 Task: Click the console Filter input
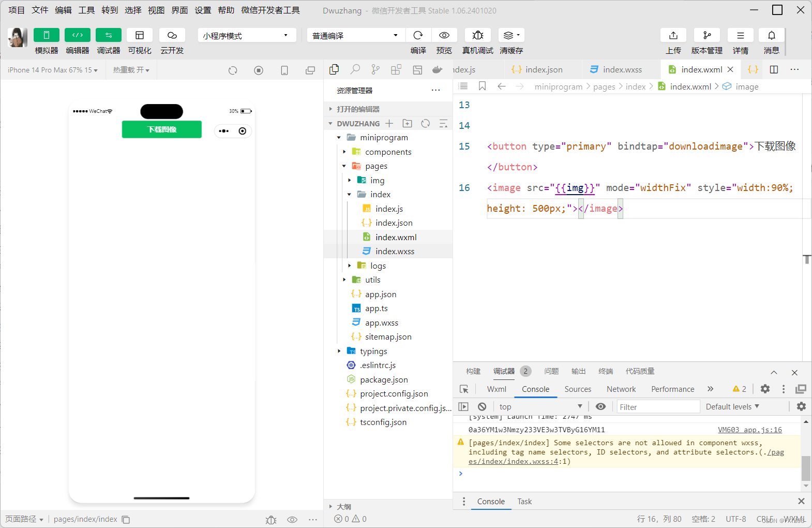click(658, 407)
